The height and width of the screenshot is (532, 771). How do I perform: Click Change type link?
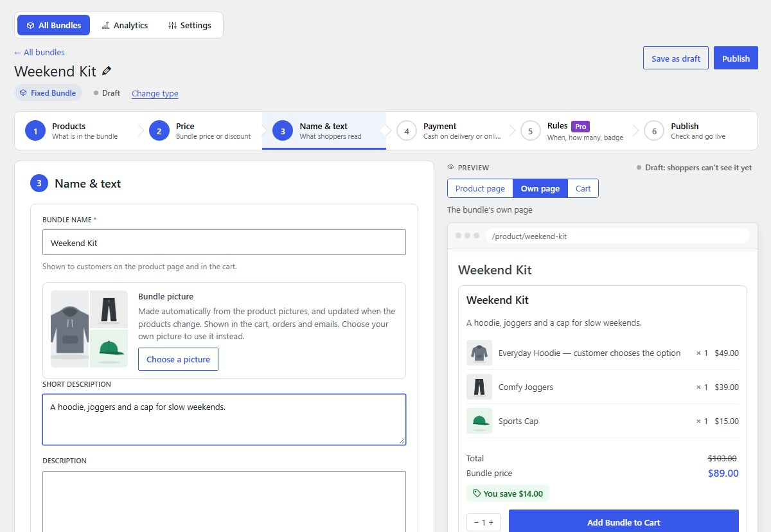click(x=155, y=93)
